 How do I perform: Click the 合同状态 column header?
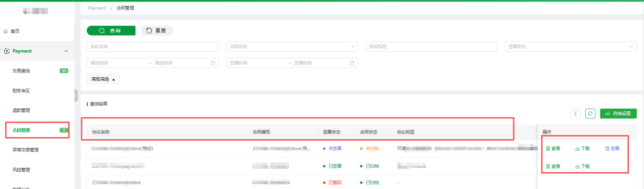[369, 132]
